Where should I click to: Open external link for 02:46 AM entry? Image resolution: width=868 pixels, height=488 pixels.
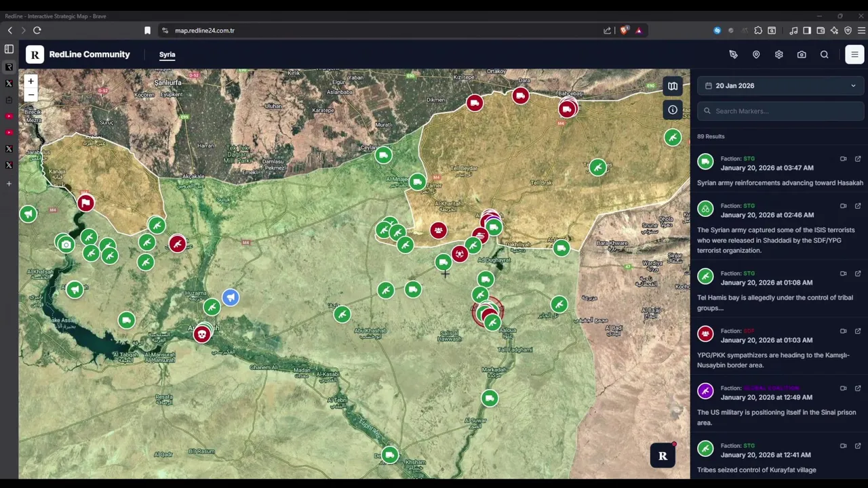tap(858, 205)
